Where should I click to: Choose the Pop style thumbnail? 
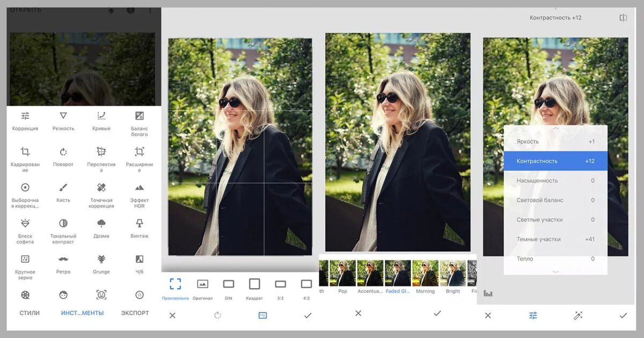coord(342,277)
